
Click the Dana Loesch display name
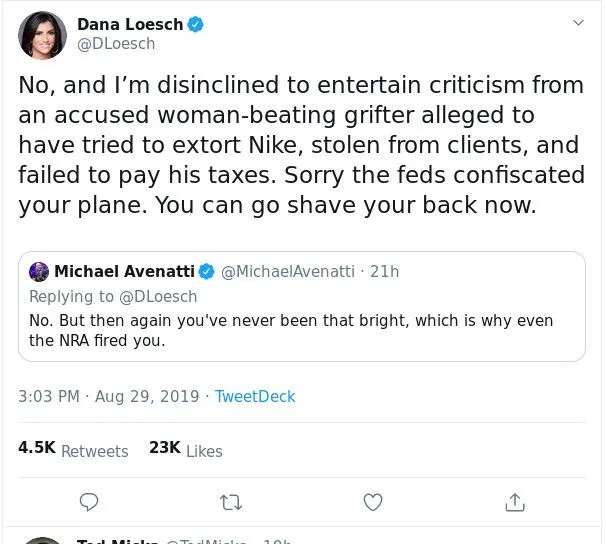click(x=130, y=25)
